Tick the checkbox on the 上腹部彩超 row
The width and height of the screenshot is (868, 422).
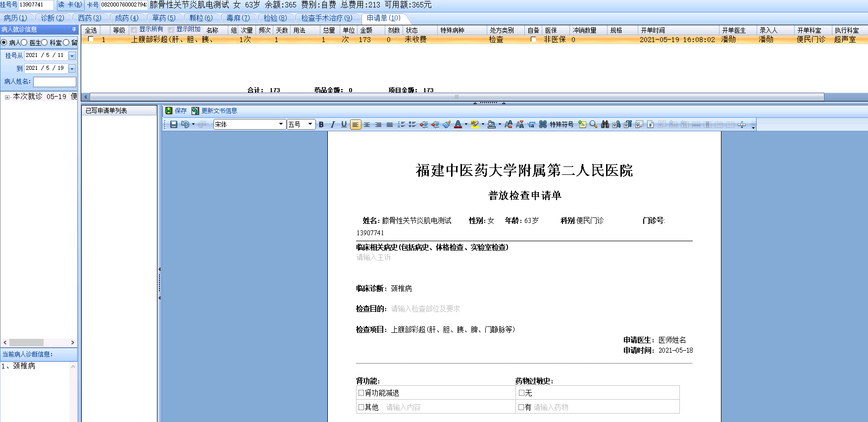click(x=91, y=39)
